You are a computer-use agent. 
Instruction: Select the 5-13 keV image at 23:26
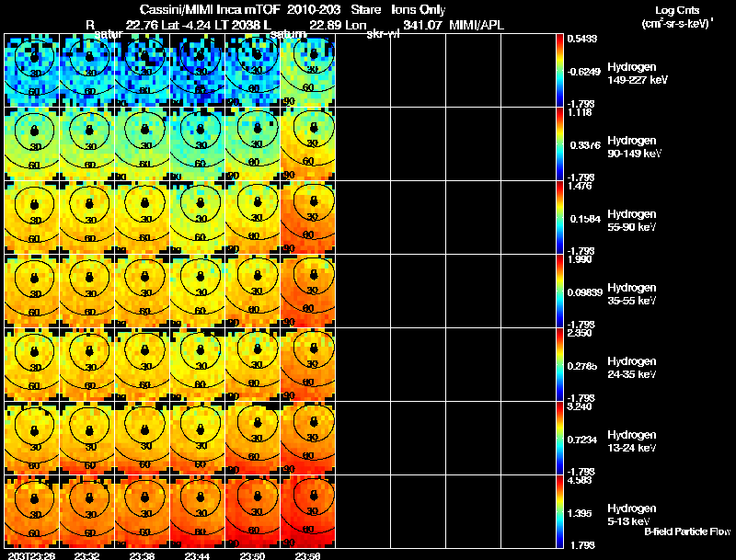[32, 511]
